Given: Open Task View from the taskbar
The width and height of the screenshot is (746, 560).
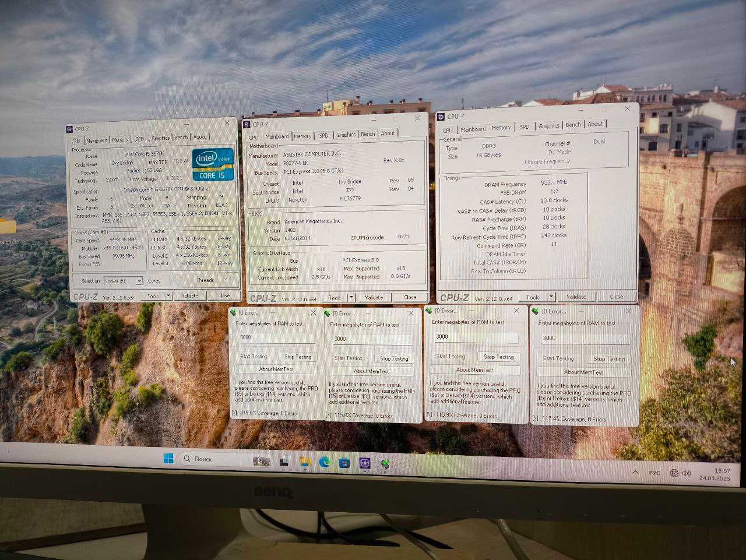Looking at the screenshot, I should click(284, 462).
